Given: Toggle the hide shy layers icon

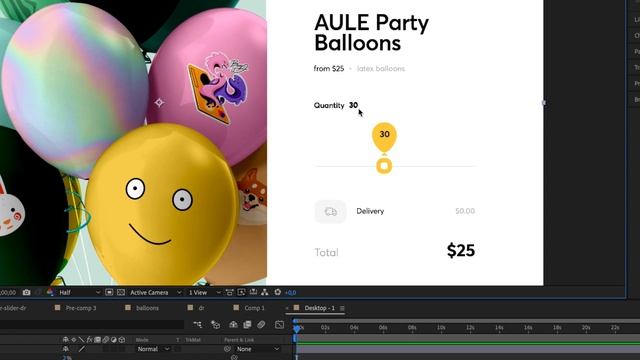Looking at the screenshot, I should 233,324.
